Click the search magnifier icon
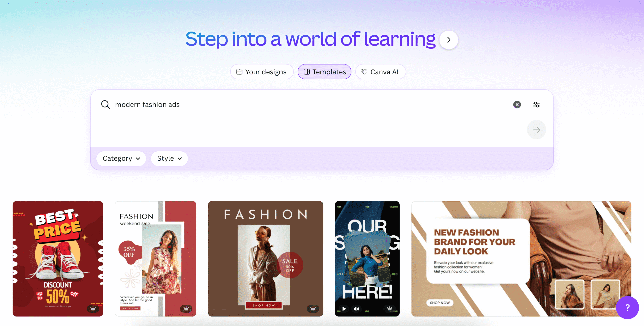 pos(105,104)
